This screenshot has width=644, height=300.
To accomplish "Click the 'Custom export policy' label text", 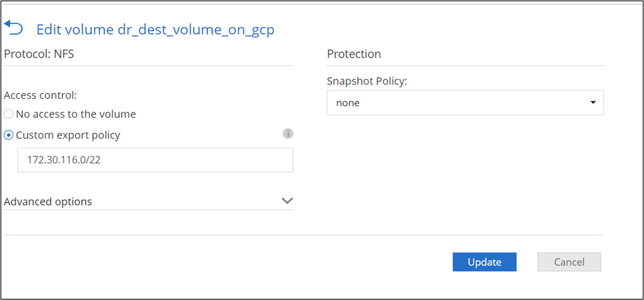I will 68,135.
